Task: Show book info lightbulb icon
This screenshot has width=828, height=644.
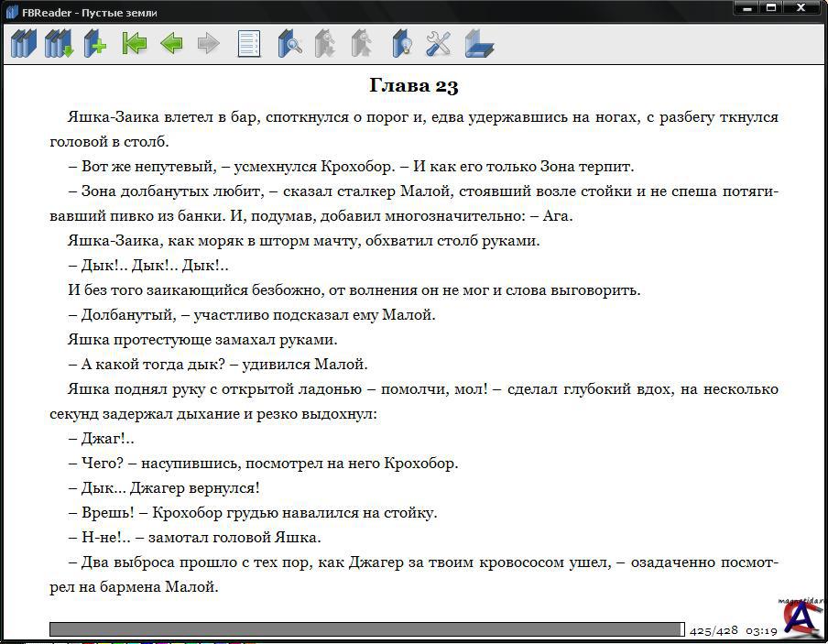Action: [401, 43]
